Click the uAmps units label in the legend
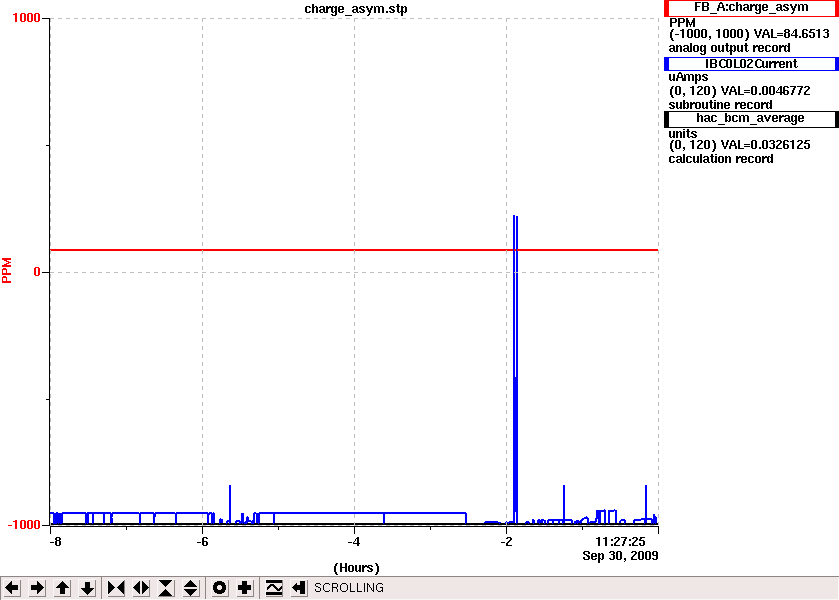 tap(688, 77)
